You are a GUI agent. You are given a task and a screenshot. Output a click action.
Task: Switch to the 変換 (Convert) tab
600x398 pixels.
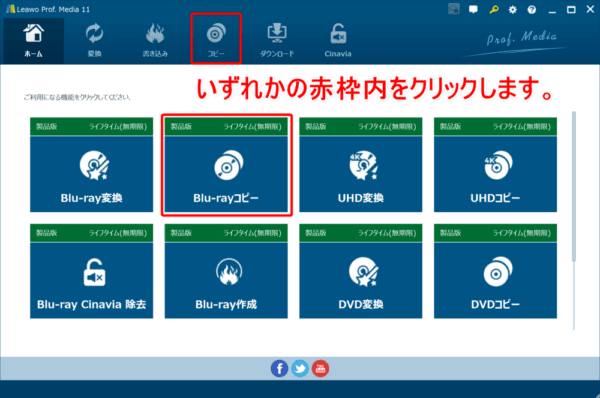pyautogui.click(x=94, y=41)
